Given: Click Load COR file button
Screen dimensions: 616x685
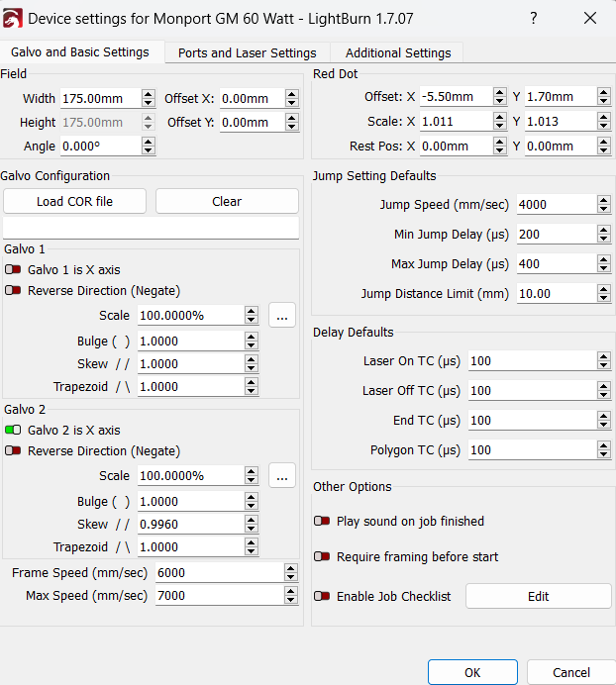Looking at the screenshot, I should [74, 201].
